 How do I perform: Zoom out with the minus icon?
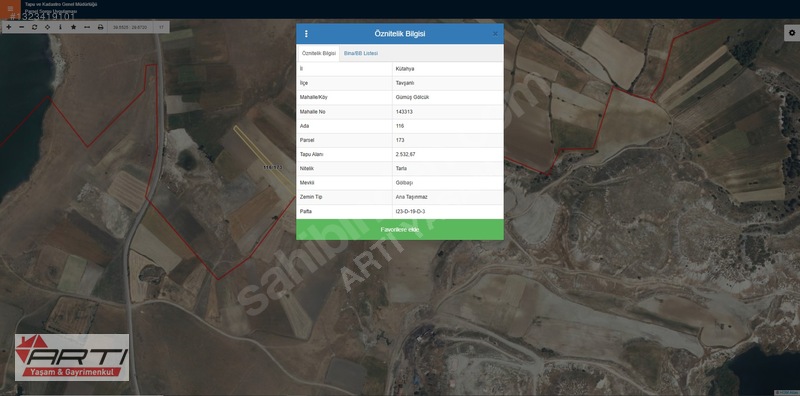click(21, 27)
